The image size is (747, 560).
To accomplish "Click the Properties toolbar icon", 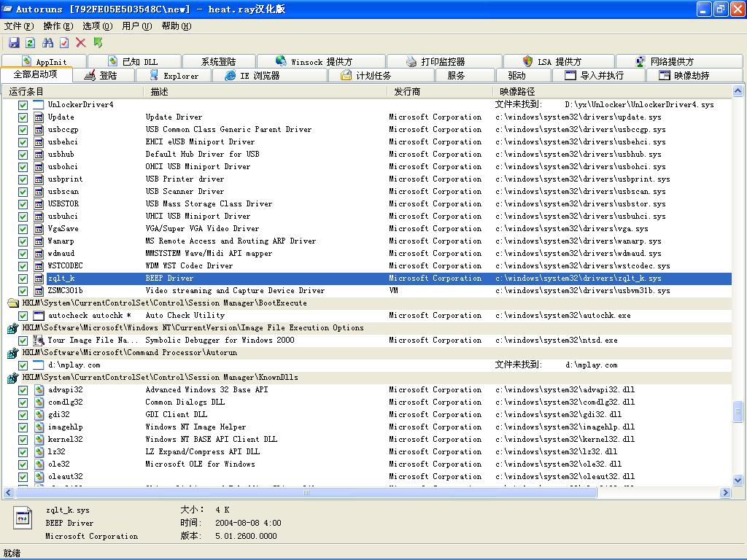I will [x=64, y=43].
